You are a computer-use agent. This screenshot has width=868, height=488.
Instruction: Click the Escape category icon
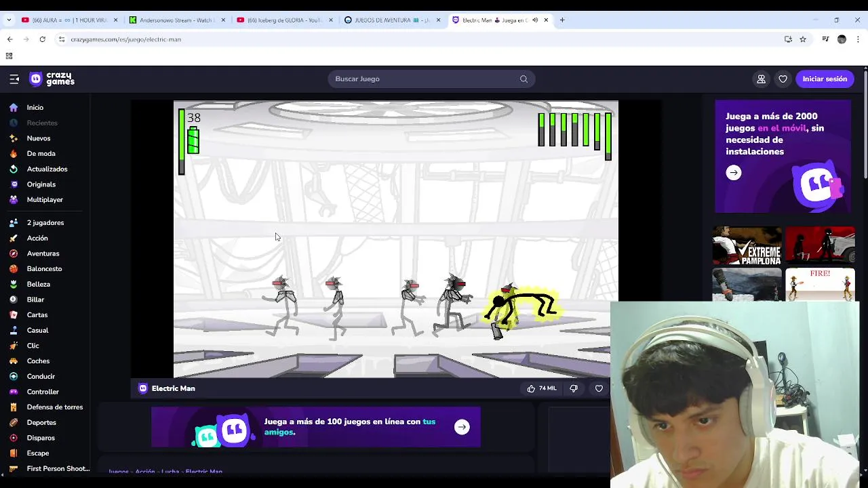pos(14,453)
